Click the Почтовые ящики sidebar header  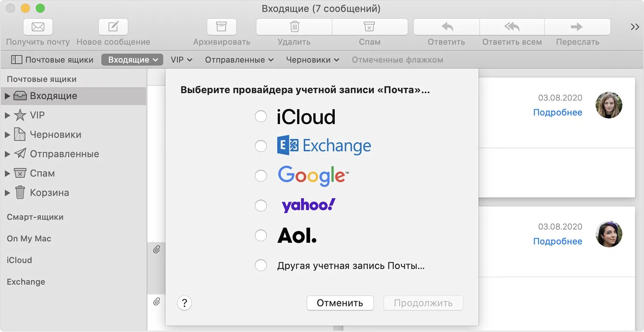coord(42,79)
